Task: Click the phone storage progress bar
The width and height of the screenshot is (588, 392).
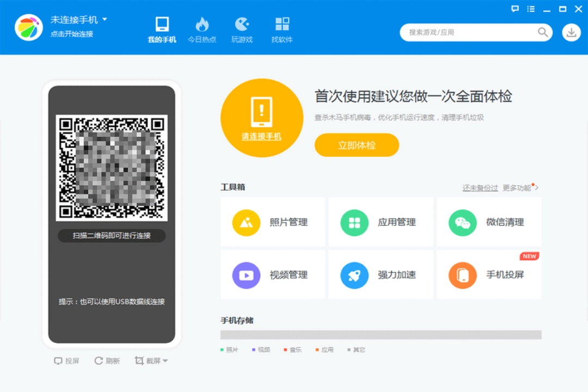Action: coord(381,334)
